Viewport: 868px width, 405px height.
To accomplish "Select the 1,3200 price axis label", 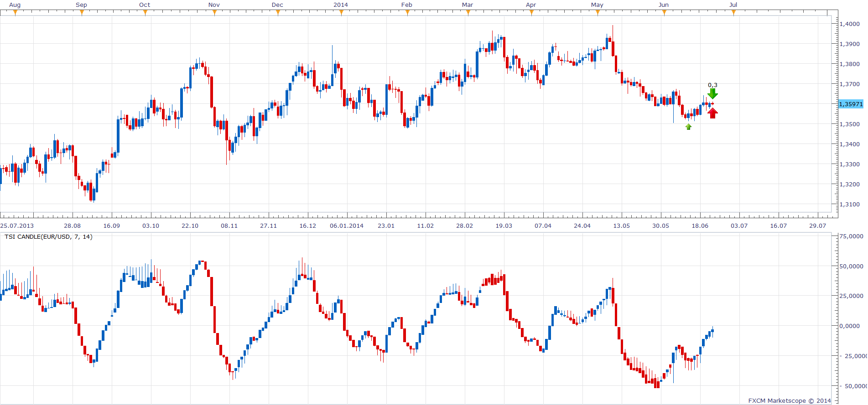I will [x=850, y=184].
